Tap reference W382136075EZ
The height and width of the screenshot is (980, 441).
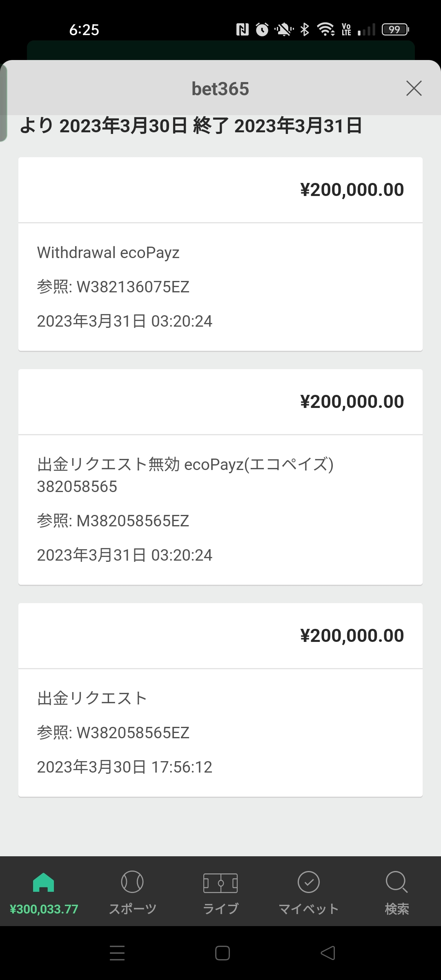(x=113, y=287)
